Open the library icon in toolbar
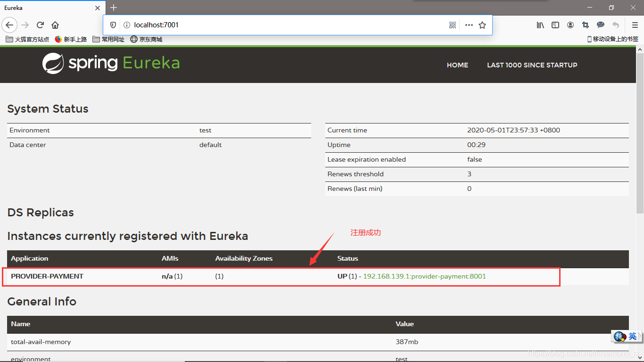The width and height of the screenshot is (644, 362). [540, 25]
